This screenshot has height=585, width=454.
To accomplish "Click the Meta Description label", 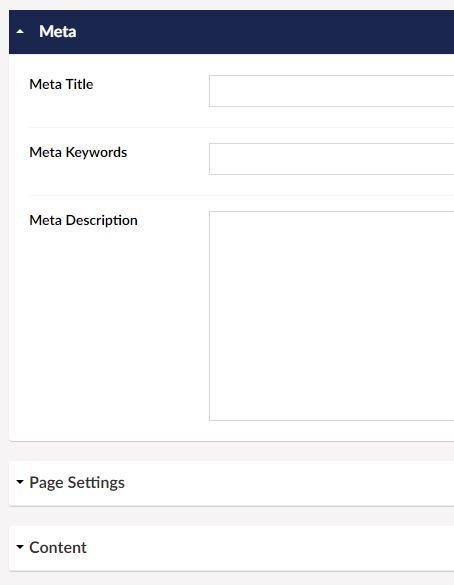I will [x=83, y=220].
